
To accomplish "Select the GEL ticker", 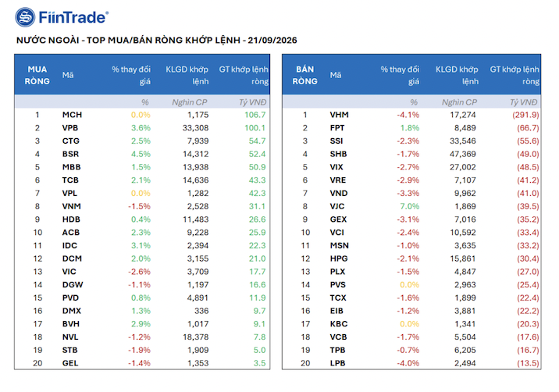I will (70, 363).
